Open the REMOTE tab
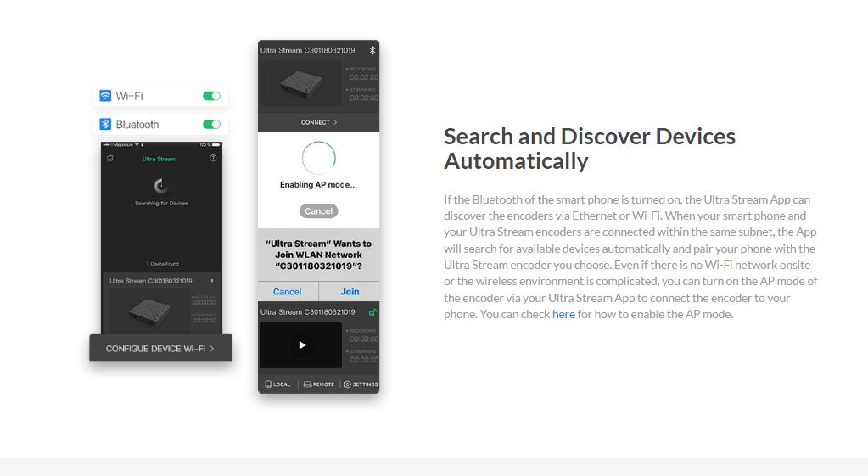 coord(319,384)
